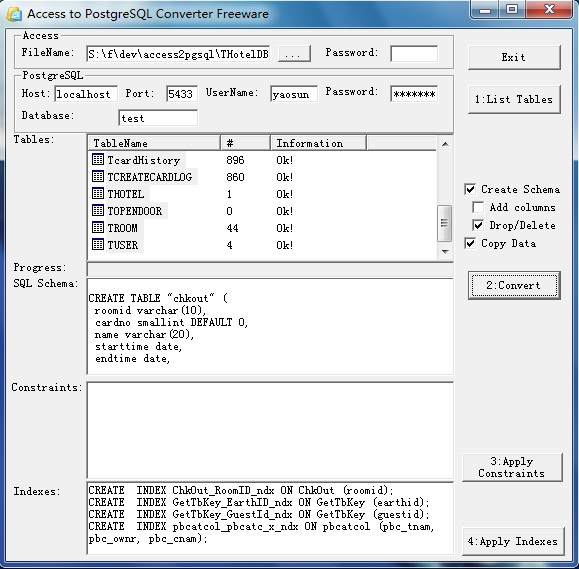Start conversion with 2:Convert button
Viewport: 579px width, 569px height.
pos(514,285)
